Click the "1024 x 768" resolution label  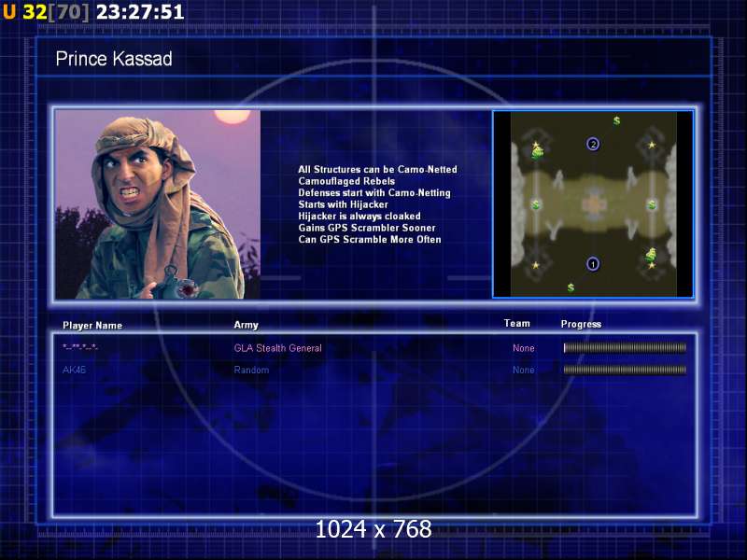(x=373, y=529)
